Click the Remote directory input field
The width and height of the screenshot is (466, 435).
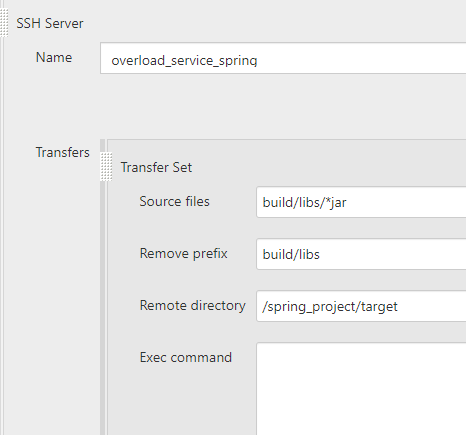click(361, 306)
